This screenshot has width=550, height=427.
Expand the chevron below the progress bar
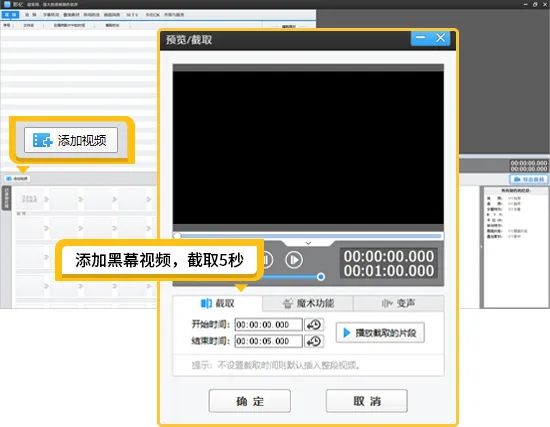click(x=308, y=243)
